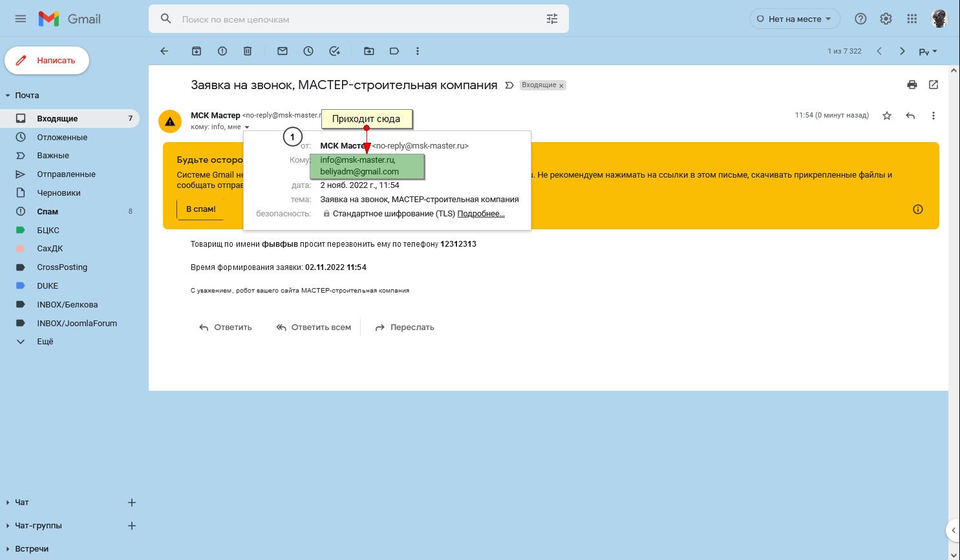Show the side panel chevron

[953, 530]
